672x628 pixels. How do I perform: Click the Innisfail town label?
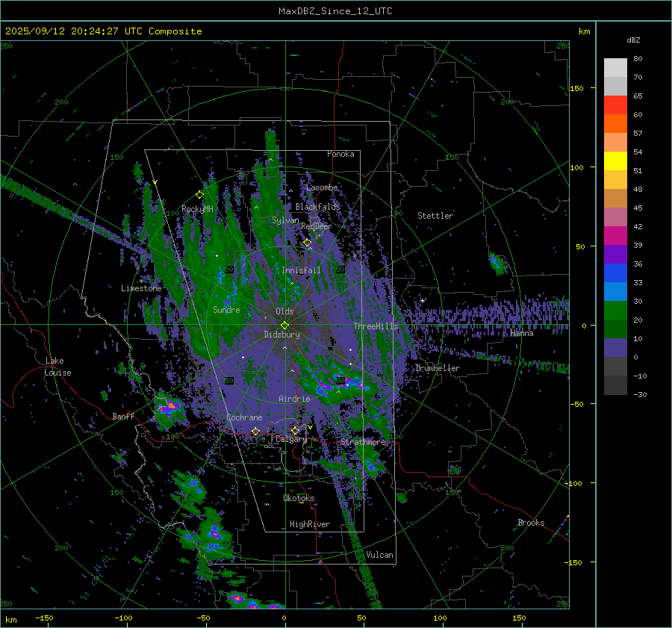(301, 270)
